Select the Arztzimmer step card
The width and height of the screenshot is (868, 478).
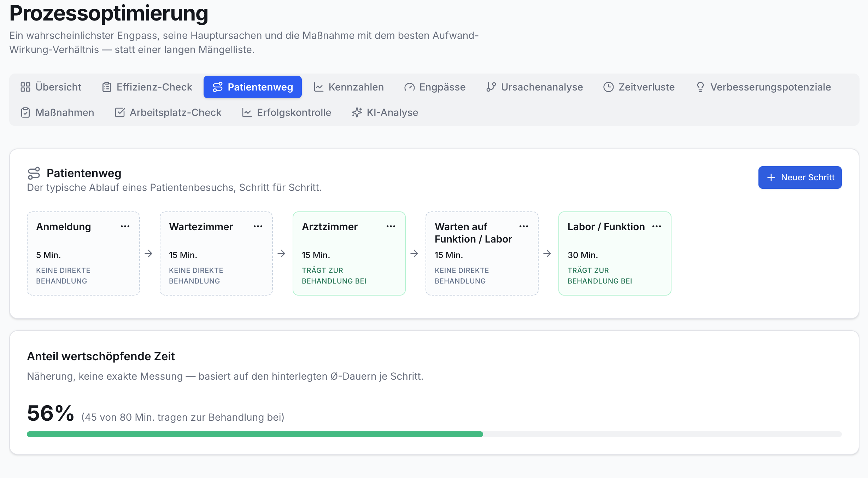[349, 253]
